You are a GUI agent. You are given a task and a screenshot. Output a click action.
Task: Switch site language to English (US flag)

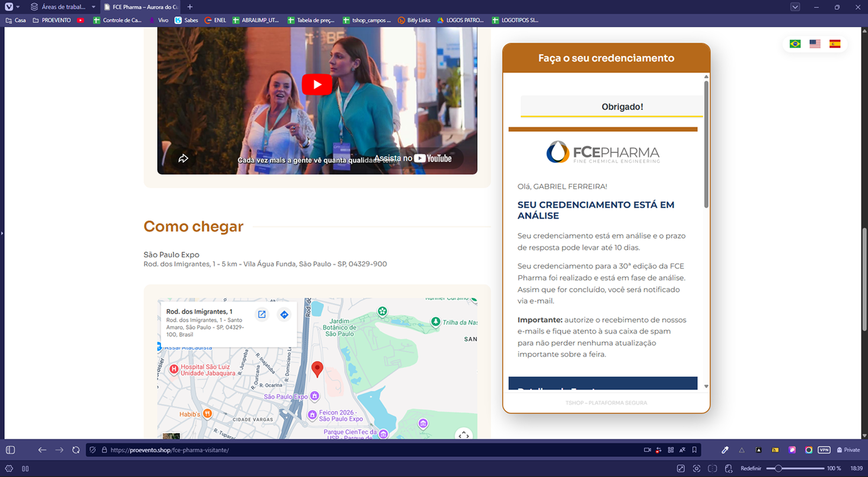815,44
